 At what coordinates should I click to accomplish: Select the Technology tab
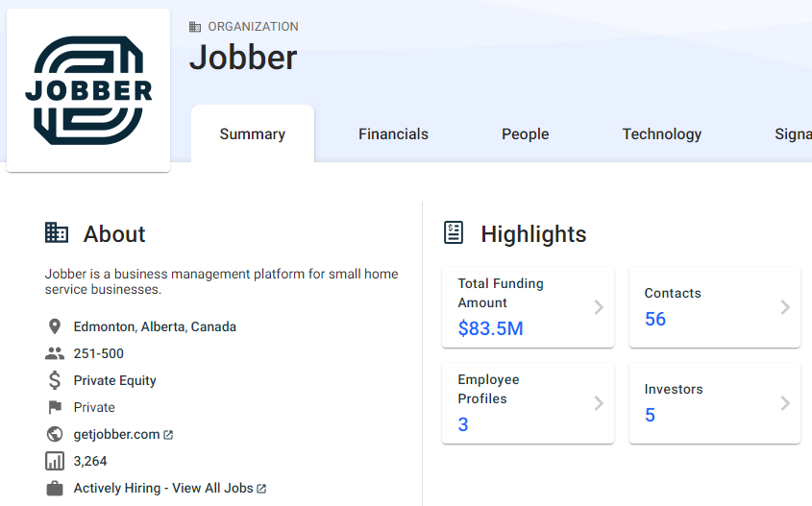(x=661, y=134)
